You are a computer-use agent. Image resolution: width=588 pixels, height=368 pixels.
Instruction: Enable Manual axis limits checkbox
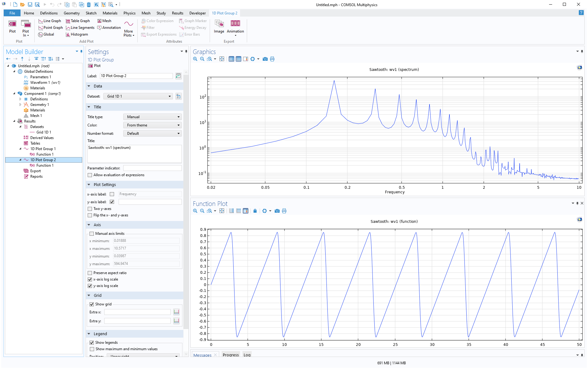point(92,234)
